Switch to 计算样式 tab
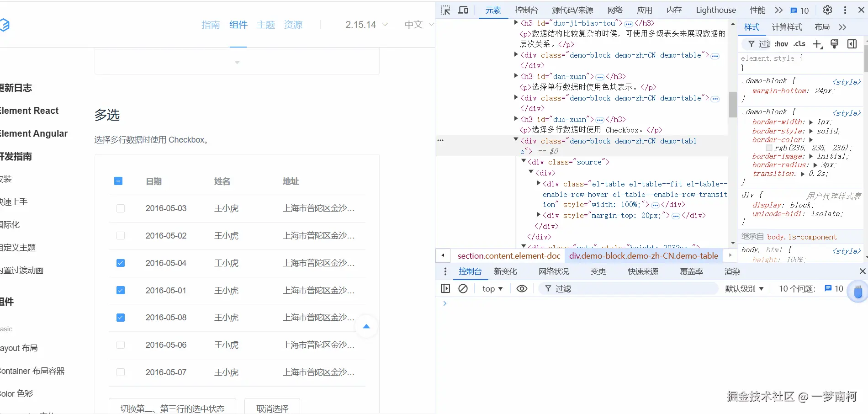The width and height of the screenshot is (868, 414). coord(787,27)
